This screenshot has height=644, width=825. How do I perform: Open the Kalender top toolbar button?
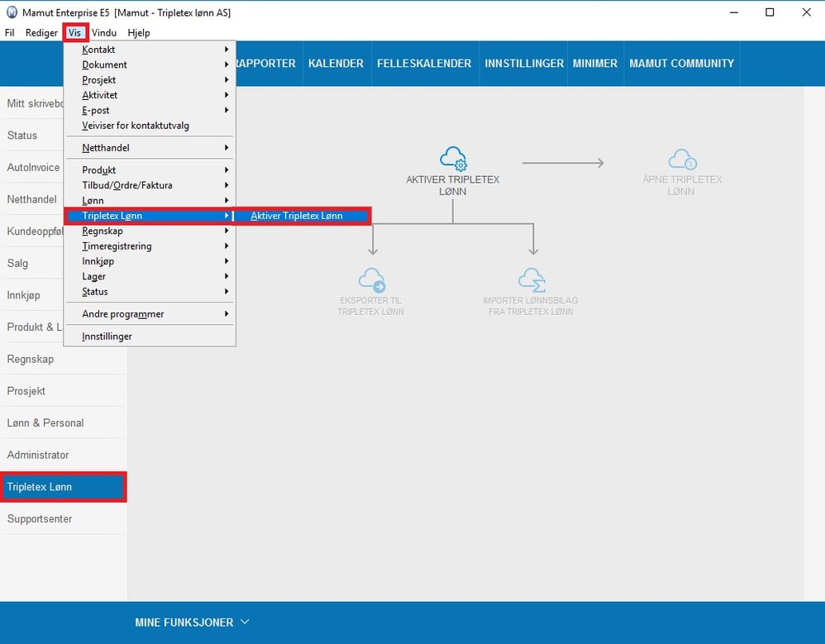(336, 64)
